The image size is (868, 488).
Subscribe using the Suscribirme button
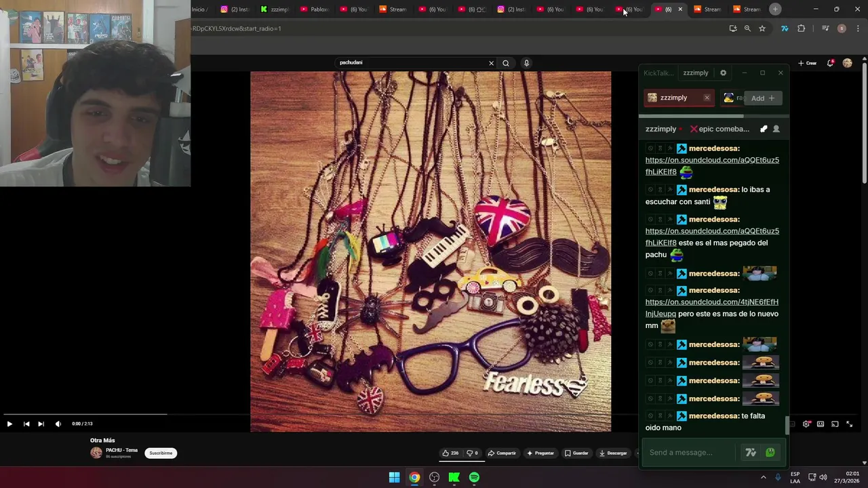[161, 453]
